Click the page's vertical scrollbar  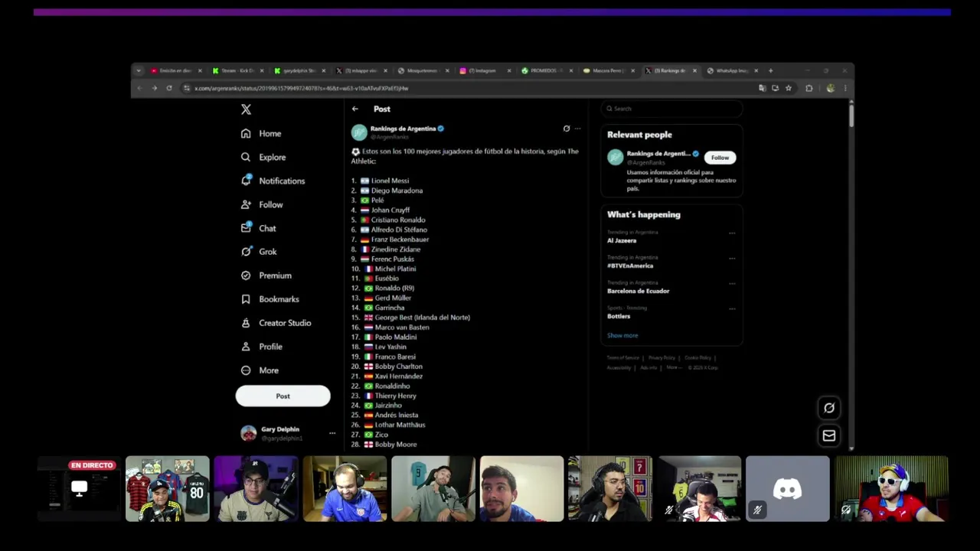(x=851, y=115)
